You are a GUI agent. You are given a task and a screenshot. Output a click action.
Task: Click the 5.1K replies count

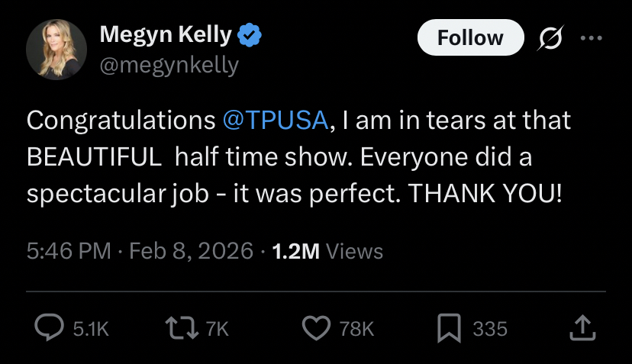(x=91, y=329)
